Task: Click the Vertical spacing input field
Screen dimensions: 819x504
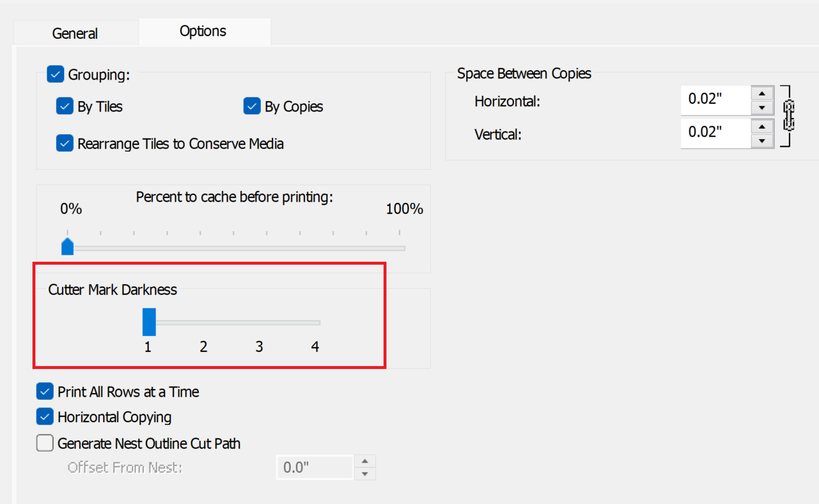Action: [715, 133]
